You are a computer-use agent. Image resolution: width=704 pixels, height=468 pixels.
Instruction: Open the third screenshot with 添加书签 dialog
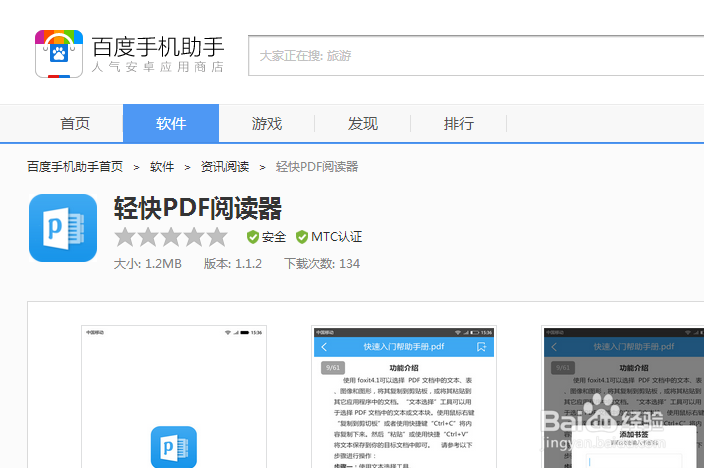623,397
